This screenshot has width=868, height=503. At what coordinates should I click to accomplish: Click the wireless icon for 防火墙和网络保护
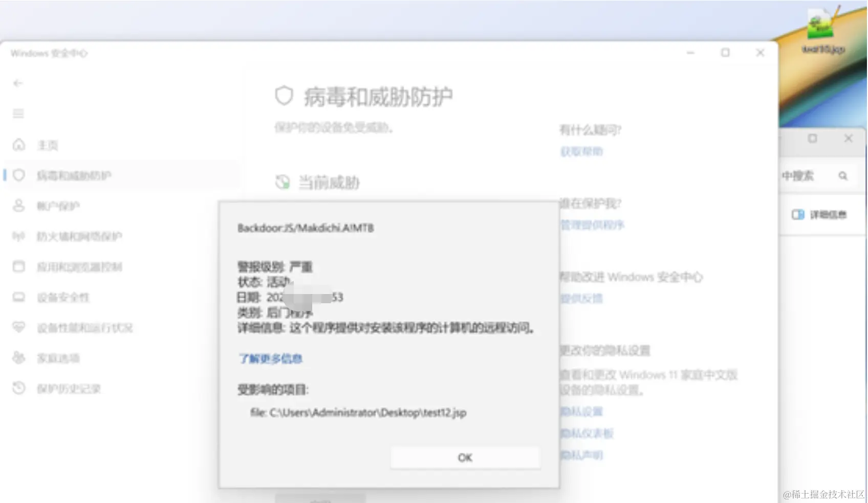click(19, 236)
